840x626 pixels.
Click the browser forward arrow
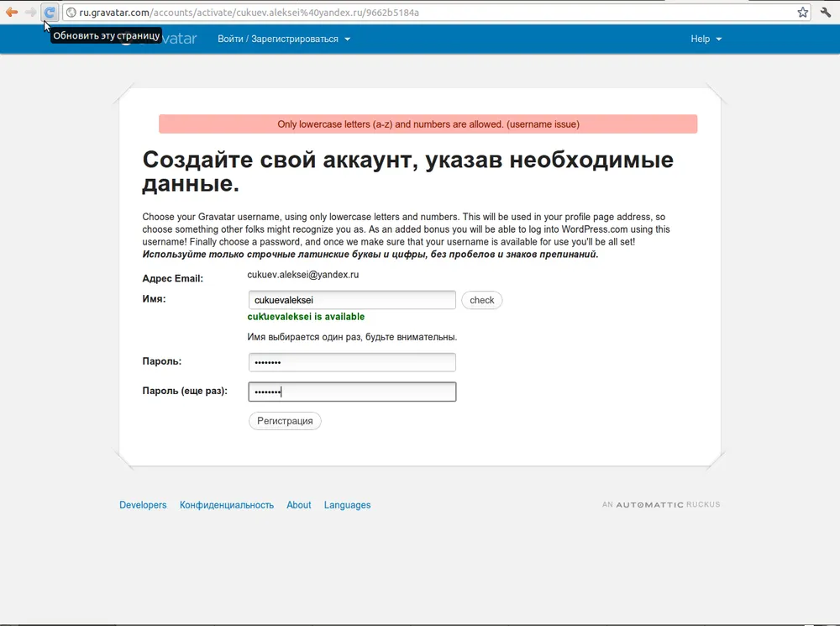pos(30,13)
